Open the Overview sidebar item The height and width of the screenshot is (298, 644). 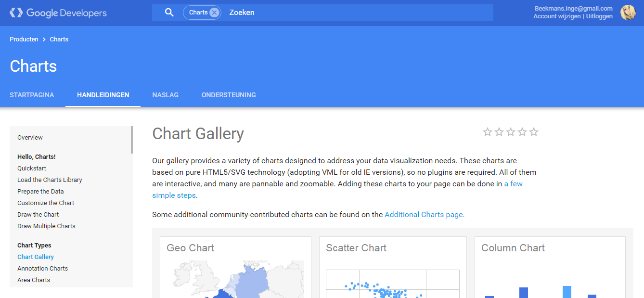[x=30, y=138]
